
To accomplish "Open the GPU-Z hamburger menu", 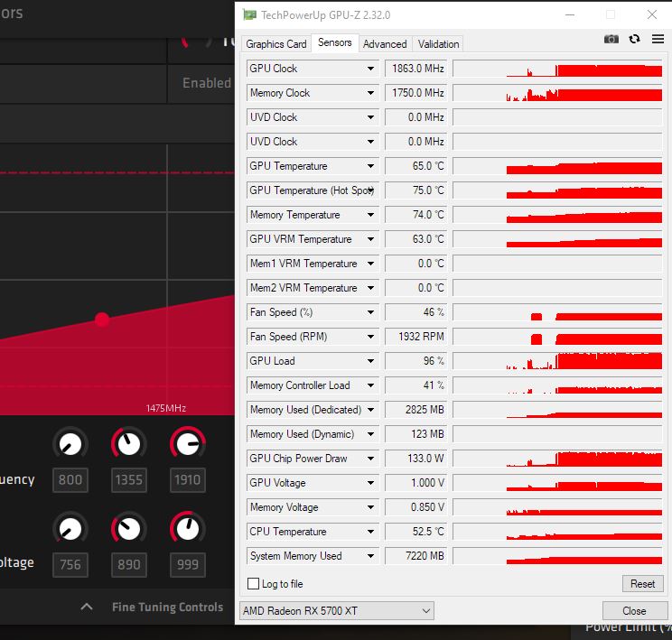I will tap(658, 39).
